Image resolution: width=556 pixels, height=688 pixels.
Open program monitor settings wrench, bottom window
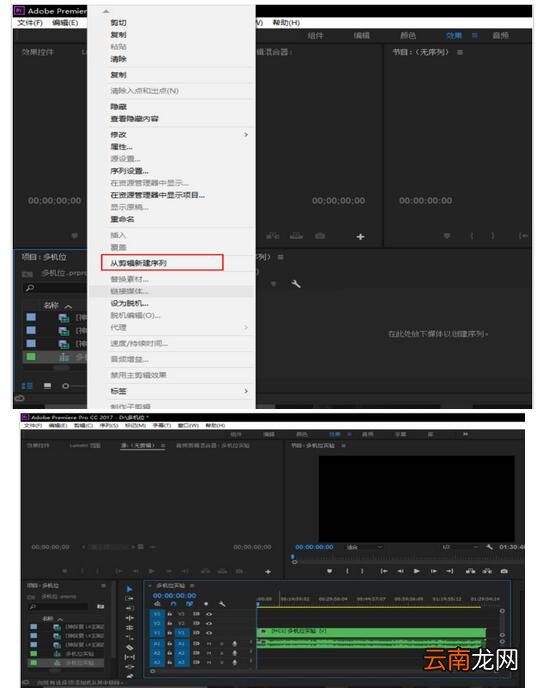click(x=489, y=547)
